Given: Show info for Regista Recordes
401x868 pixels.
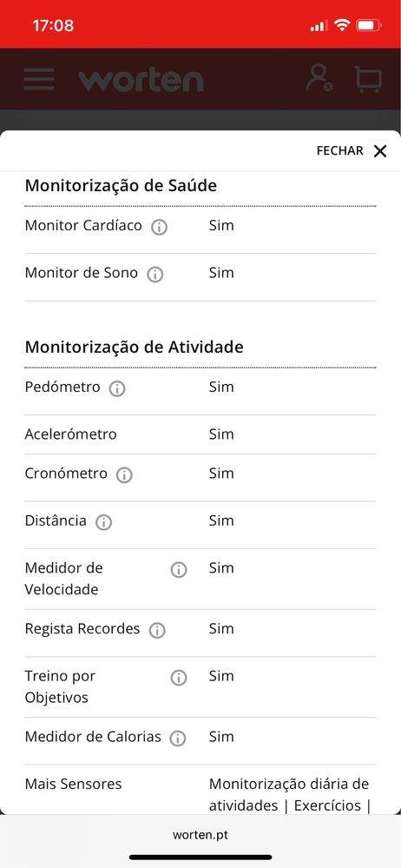Looking at the screenshot, I should coord(157,630).
